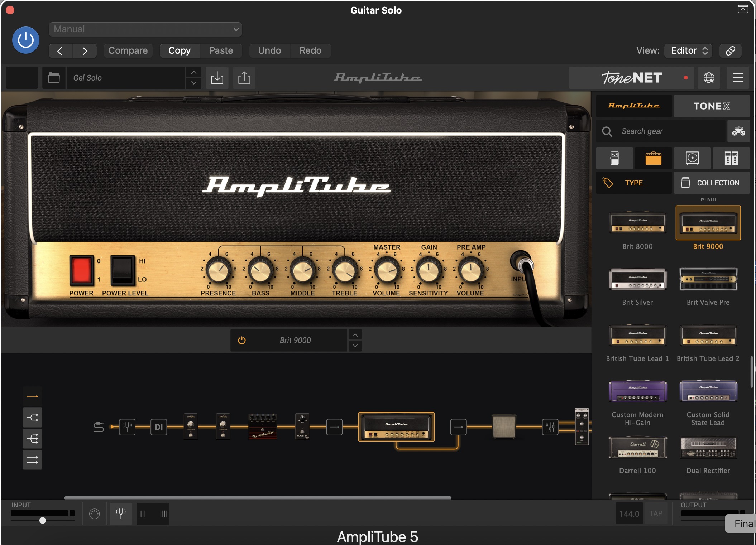The image size is (756, 545).
Task: Open the ToneNET button
Action: (x=631, y=78)
